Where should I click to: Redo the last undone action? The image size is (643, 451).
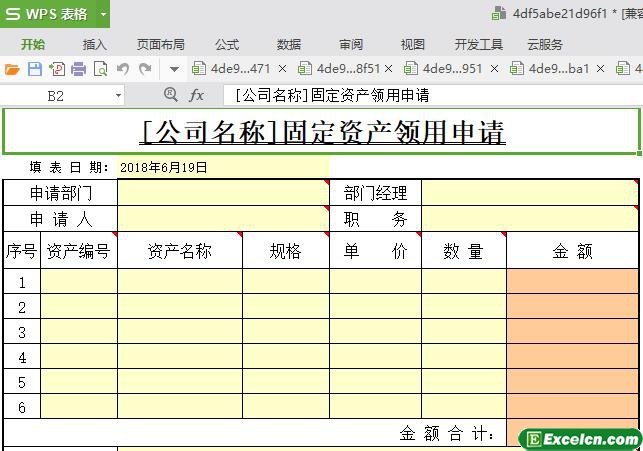coord(146,69)
